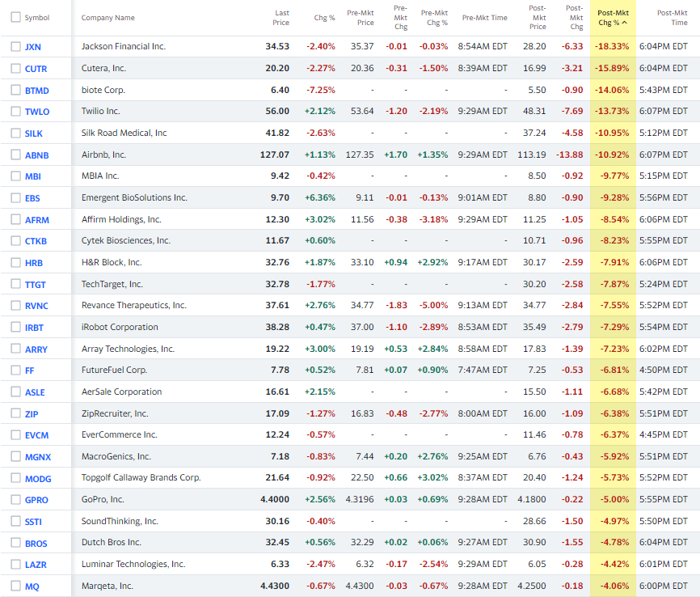This screenshot has height=597, width=700.
Task: Select Airbnb, Inc. company name
Action: 103,155
